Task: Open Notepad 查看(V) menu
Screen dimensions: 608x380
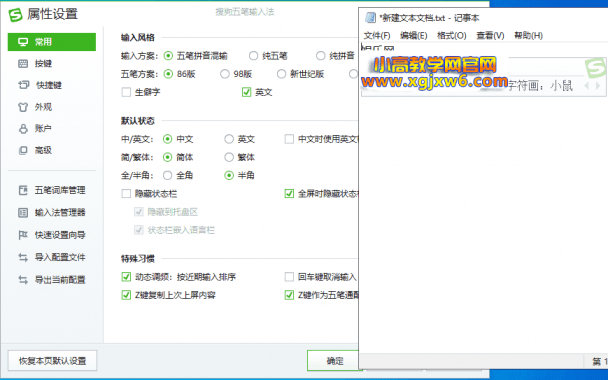Action: [x=490, y=36]
